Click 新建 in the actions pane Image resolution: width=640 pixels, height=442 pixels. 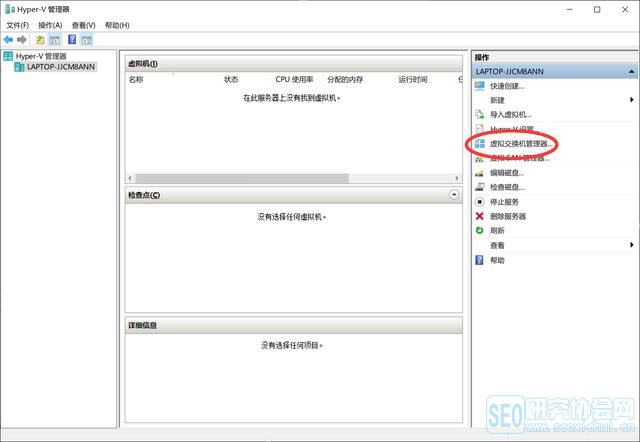[x=497, y=100]
